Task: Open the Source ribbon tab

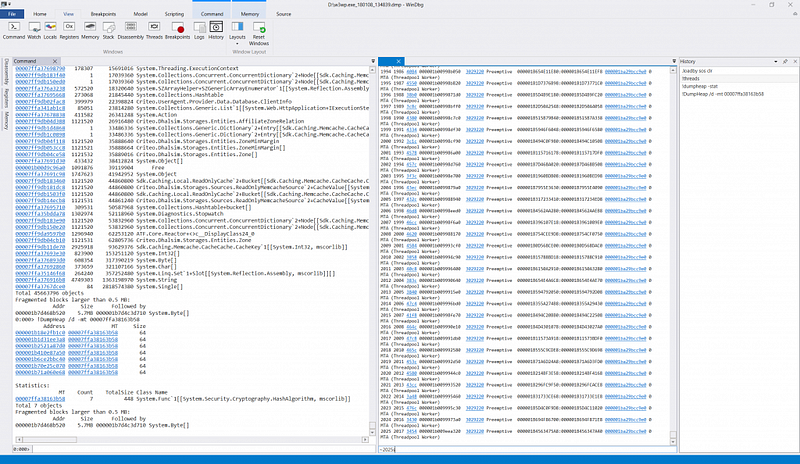Action: coord(284,14)
